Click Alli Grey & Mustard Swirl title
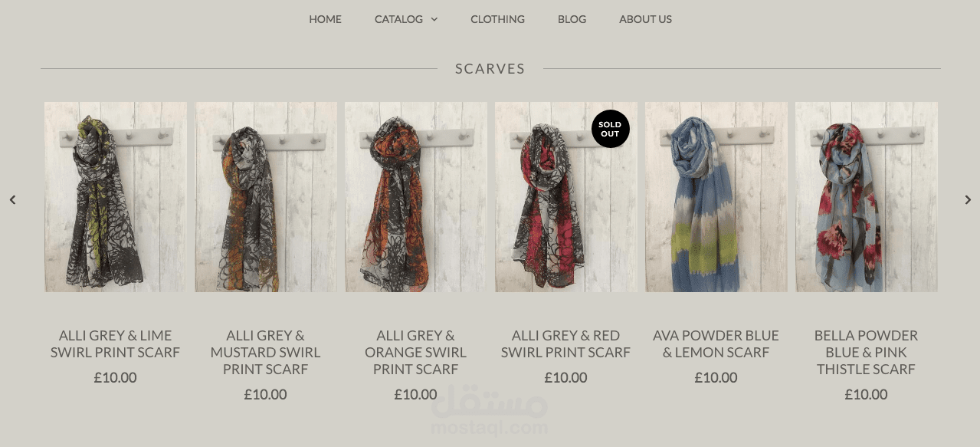 [266, 353]
